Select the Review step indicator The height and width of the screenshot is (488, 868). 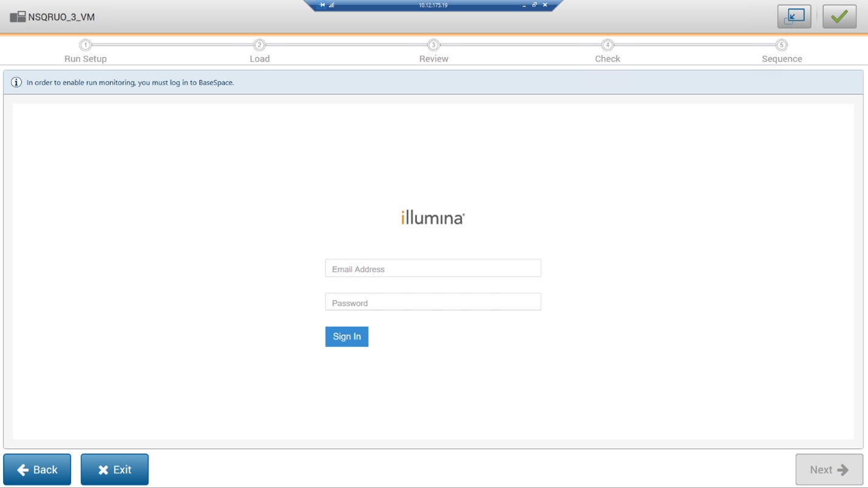click(x=433, y=45)
